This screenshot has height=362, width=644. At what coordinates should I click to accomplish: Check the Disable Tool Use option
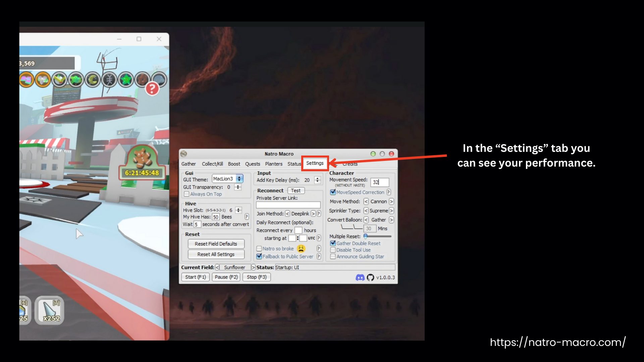[x=333, y=250]
